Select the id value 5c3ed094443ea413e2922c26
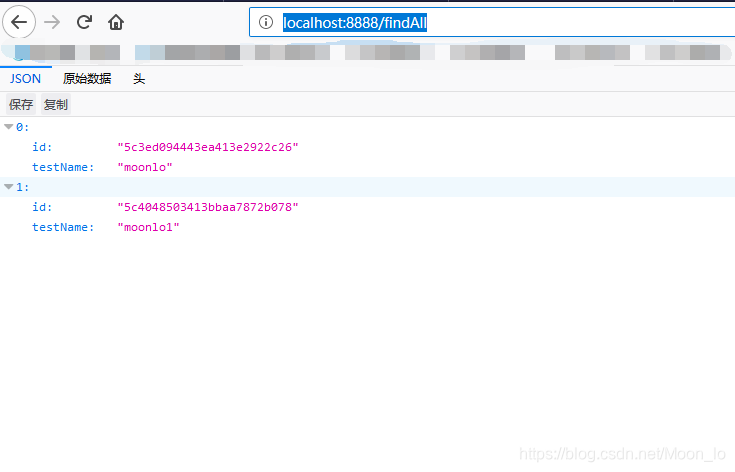The width and height of the screenshot is (735, 472). pos(208,147)
